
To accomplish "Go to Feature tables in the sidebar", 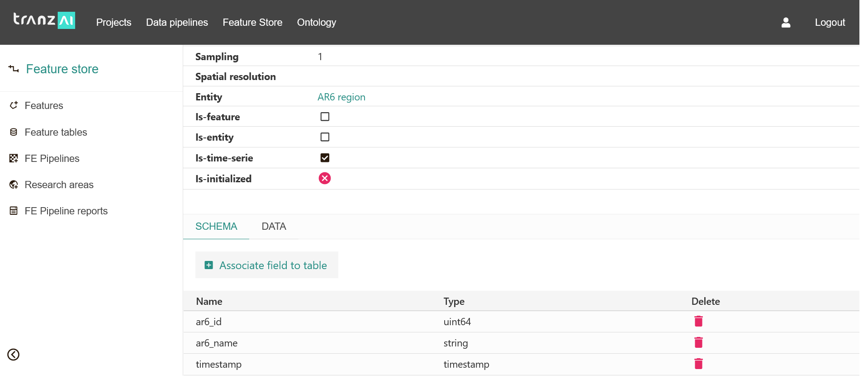I will (x=56, y=132).
